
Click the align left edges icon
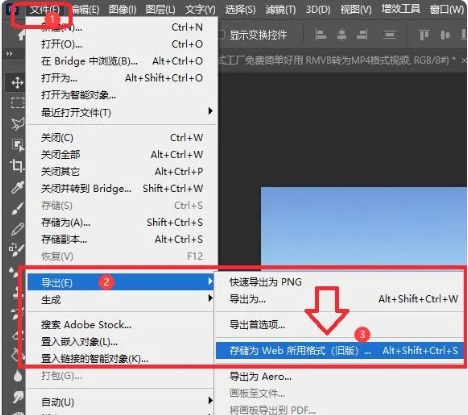click(320, 35)
